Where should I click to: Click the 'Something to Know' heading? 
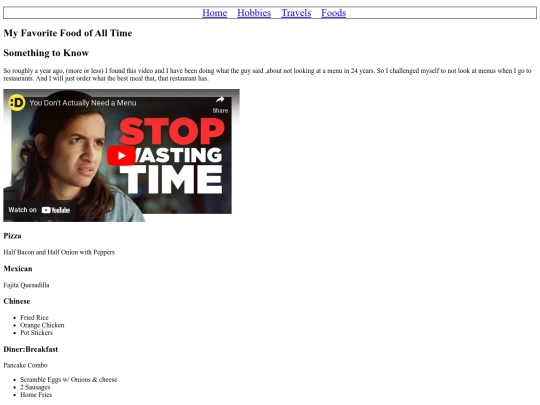point(46,53)
